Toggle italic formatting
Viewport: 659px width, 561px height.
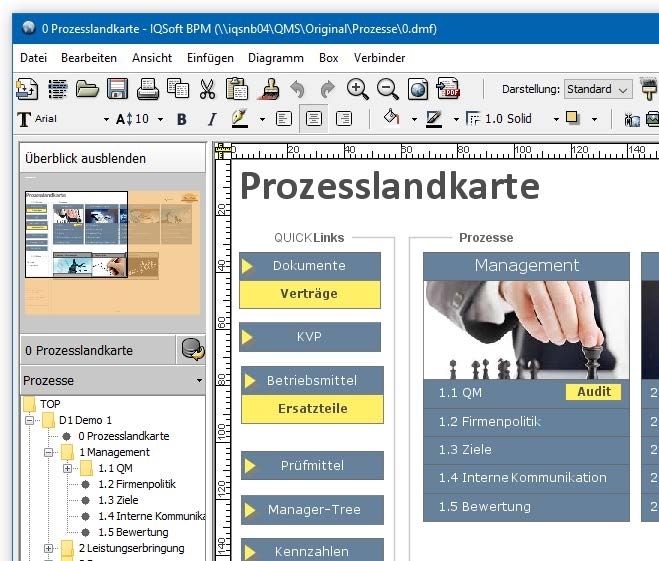tap(212, 119)
